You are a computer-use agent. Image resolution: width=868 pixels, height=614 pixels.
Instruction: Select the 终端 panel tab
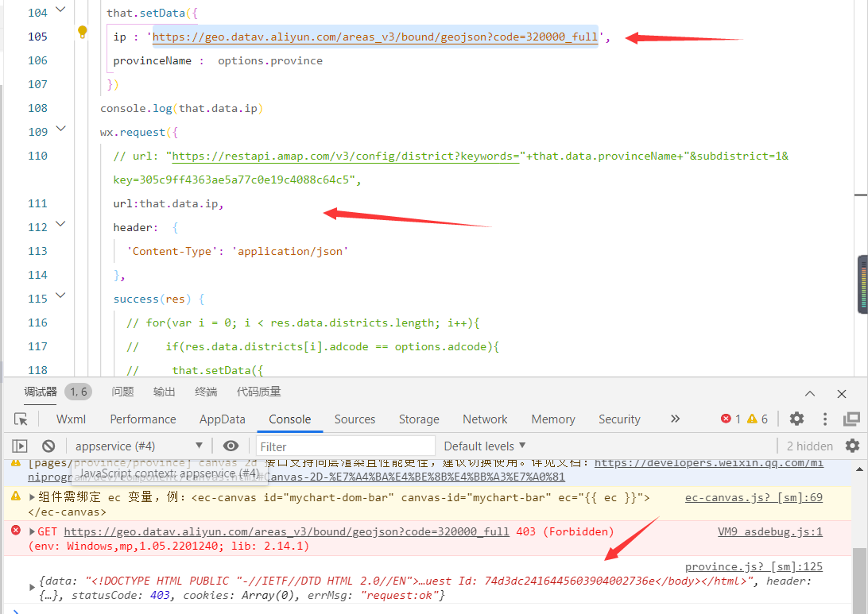pos(206,392)
